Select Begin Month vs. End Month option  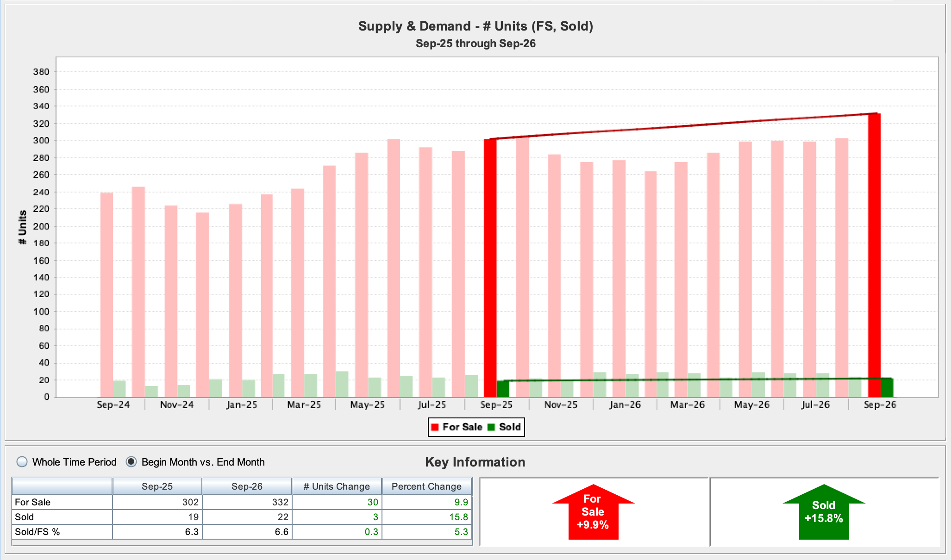[131, 462]
